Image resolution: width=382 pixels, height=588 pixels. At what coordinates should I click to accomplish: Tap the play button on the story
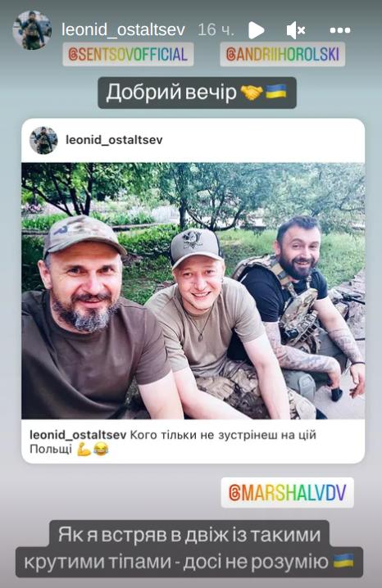tap(257, 30)
